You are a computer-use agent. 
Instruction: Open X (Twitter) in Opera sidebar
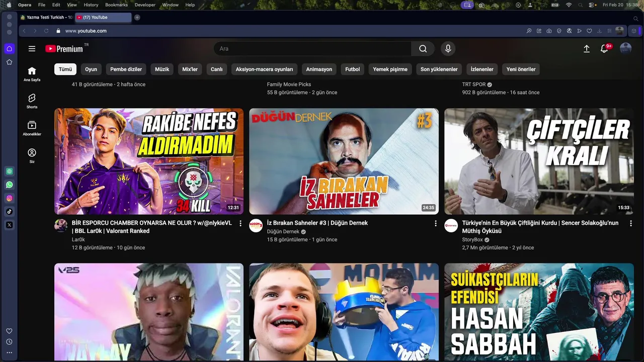[9, 225]
